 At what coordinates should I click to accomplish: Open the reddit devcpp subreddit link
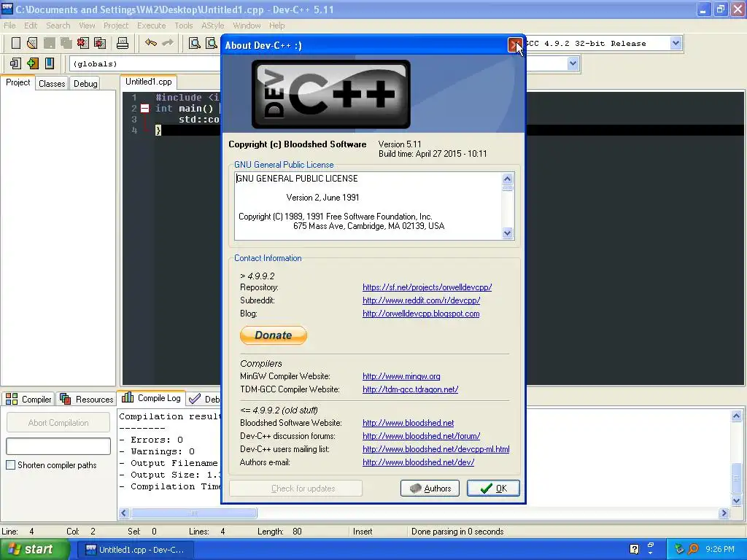point(421,300)
